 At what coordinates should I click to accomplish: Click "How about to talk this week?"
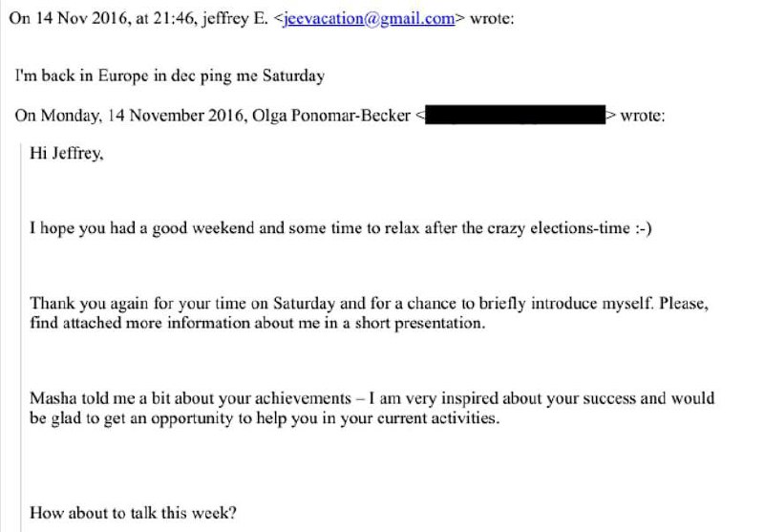pos(132,513)
